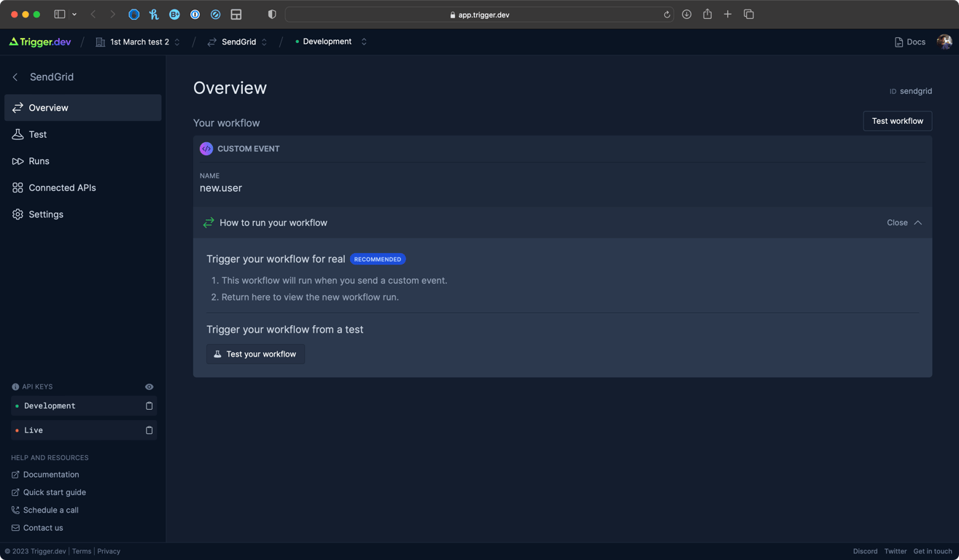Open a new tab with plus
This screenshot has height=560, width=959.
click(728, 15)
